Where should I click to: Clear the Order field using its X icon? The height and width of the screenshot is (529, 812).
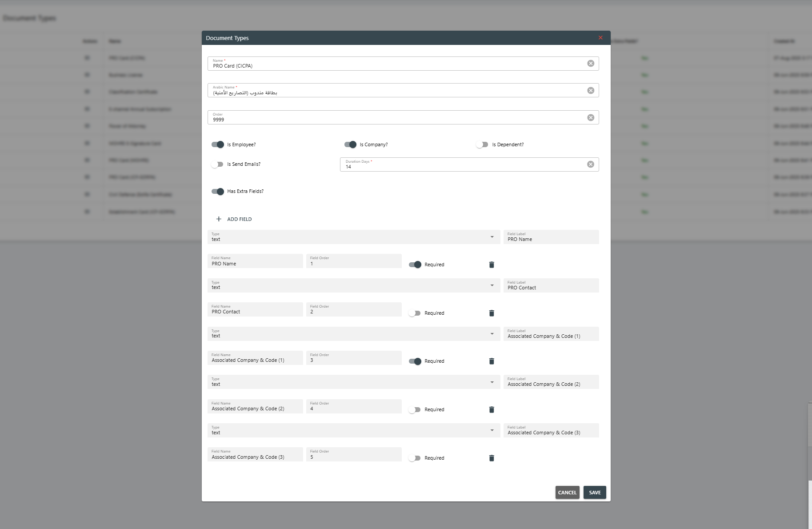591,118
